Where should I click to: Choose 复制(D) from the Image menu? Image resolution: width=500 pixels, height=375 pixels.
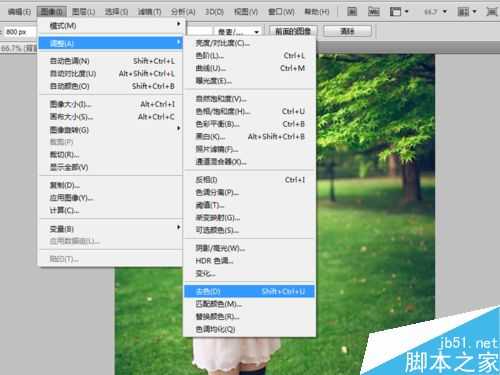[x=110, y=185]
